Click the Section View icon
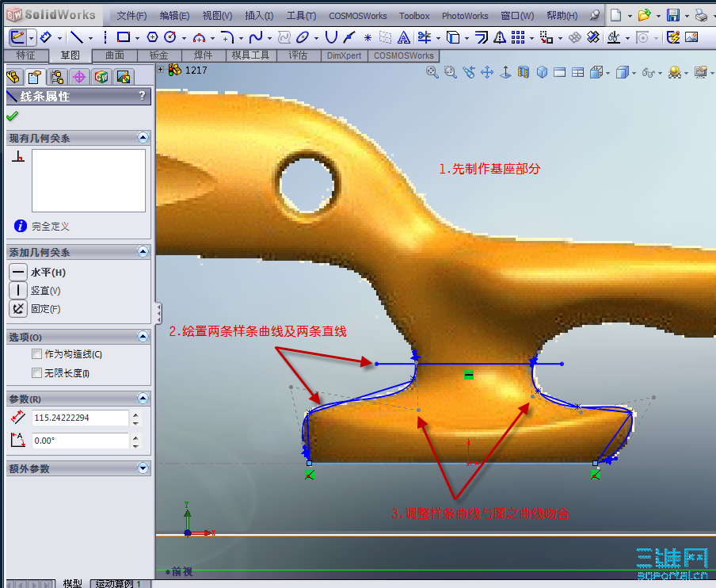The image size is (716, 588). coord(524,72)
